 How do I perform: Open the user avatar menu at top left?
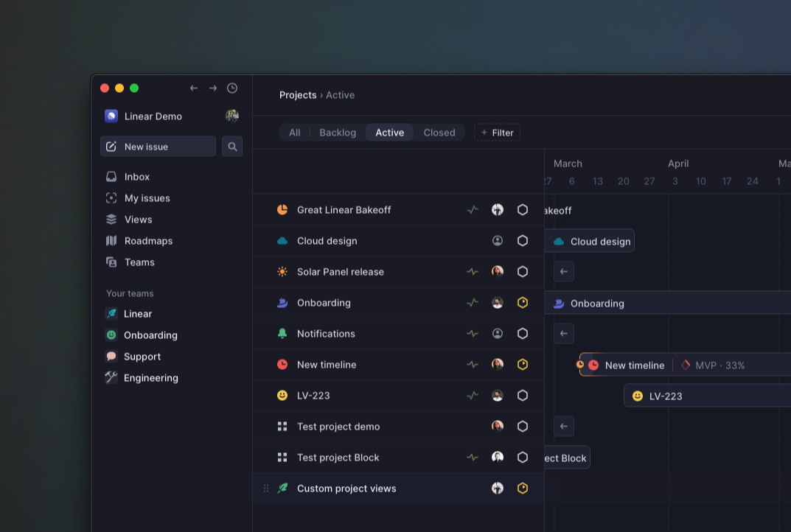pyautogui.click(x=231, y=116)
